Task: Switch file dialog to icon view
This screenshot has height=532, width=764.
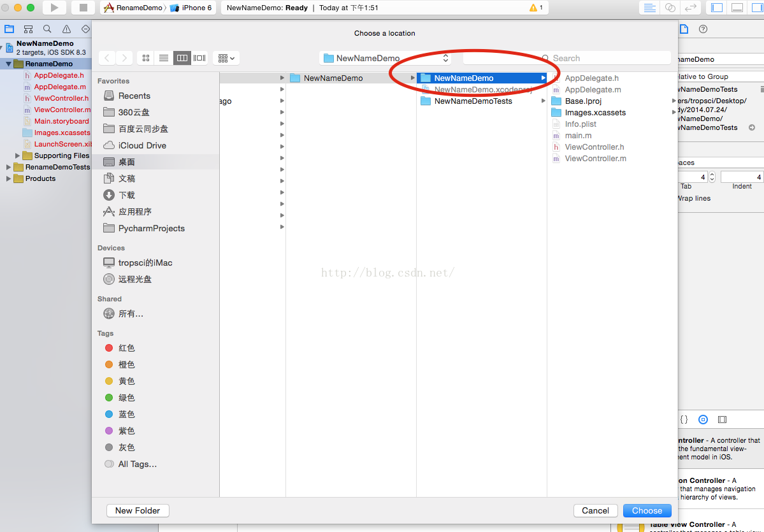Action: (146, 58)
